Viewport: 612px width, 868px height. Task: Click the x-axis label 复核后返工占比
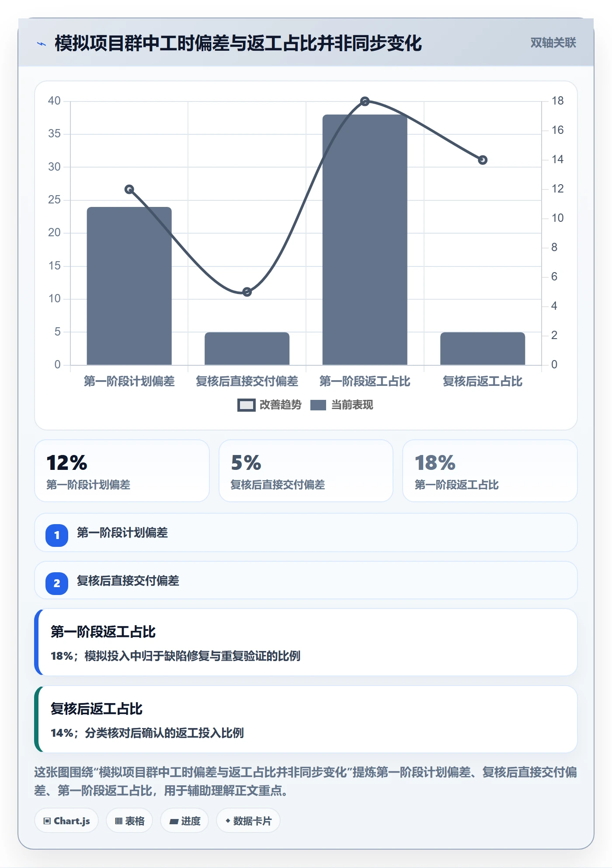483,381
